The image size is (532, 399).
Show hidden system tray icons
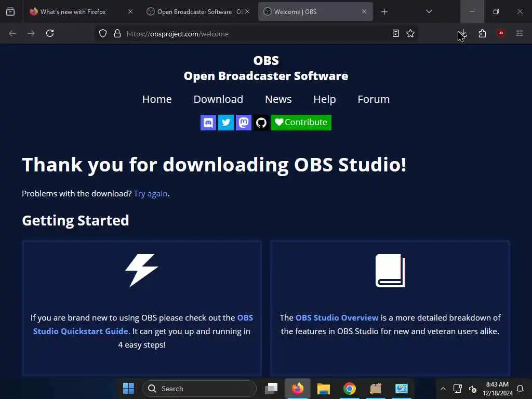(x=443, y=389)
